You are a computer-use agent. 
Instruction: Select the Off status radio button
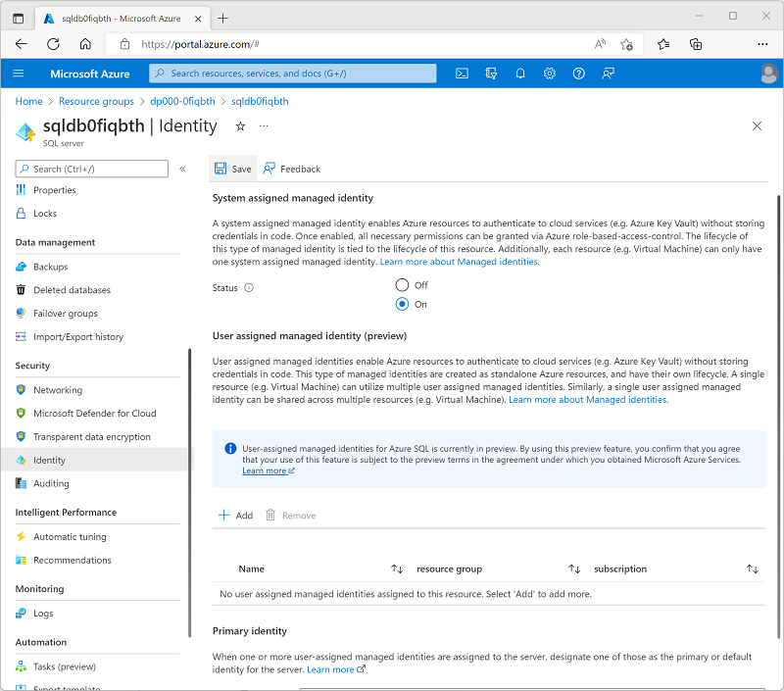[x=402, y=285]
